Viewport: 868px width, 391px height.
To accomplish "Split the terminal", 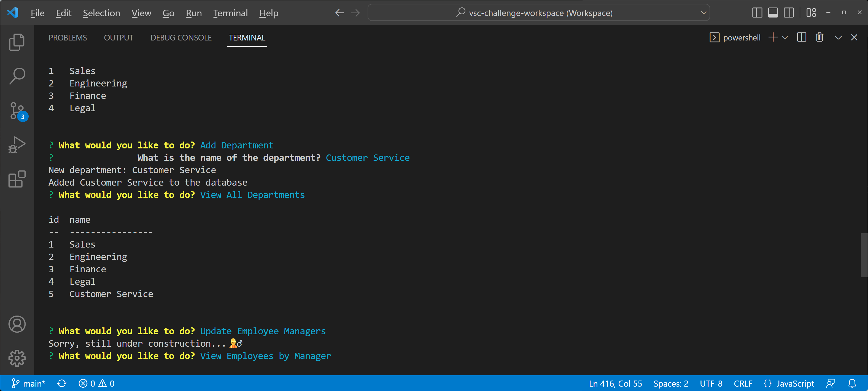I will (x=802, y=37).
